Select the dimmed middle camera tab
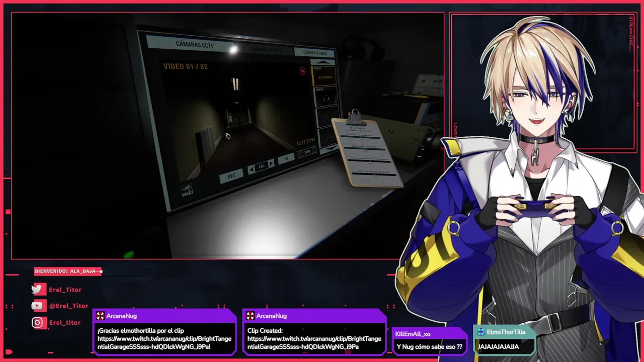 266,49
